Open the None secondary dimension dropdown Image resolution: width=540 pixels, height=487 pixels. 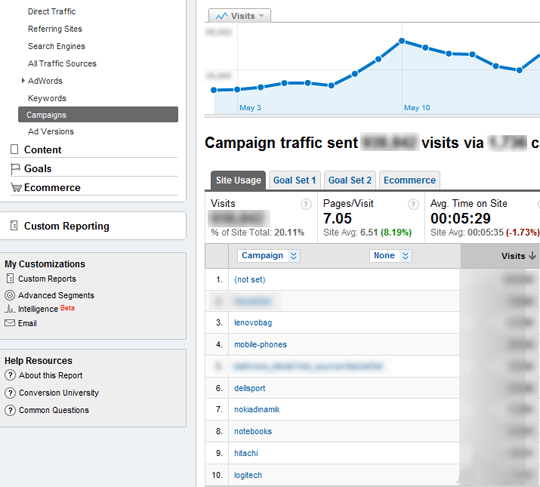[391, 256]
